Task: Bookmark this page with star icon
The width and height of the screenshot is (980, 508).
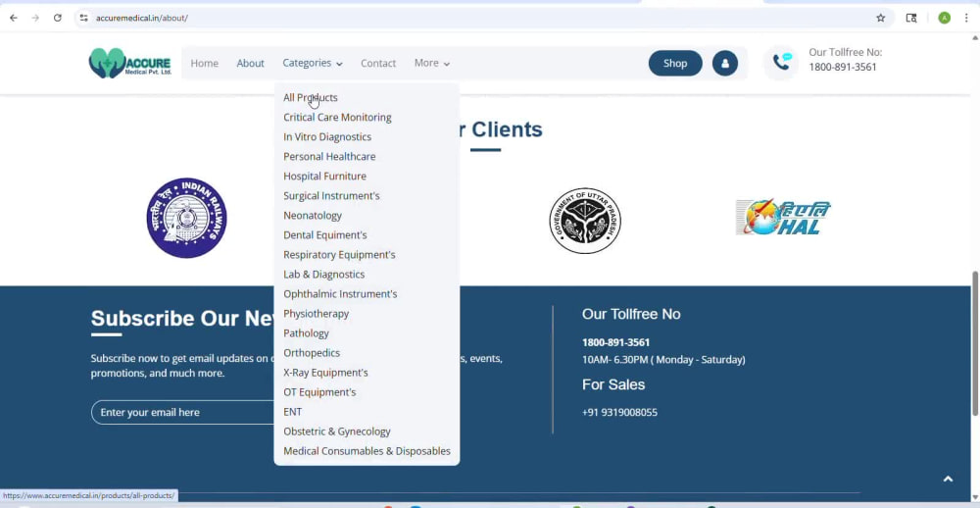Action: pyautogui.click(x=881, y=18)
